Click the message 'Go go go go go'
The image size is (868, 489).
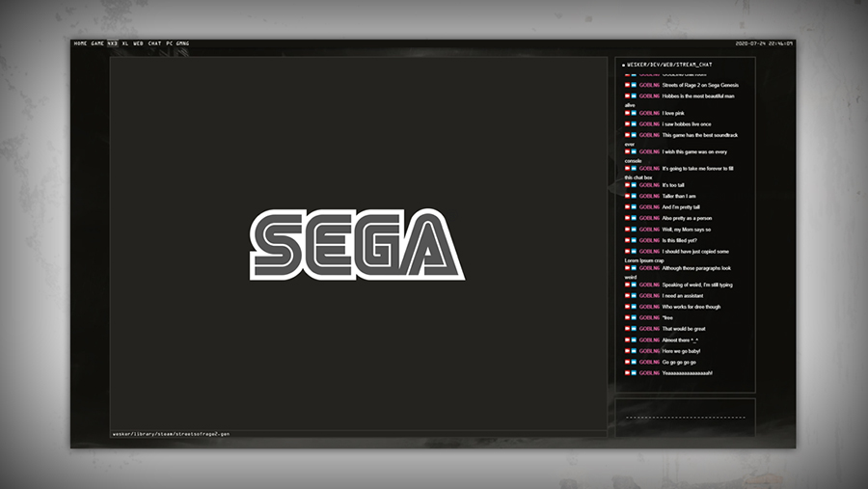(x=679, y=363)
